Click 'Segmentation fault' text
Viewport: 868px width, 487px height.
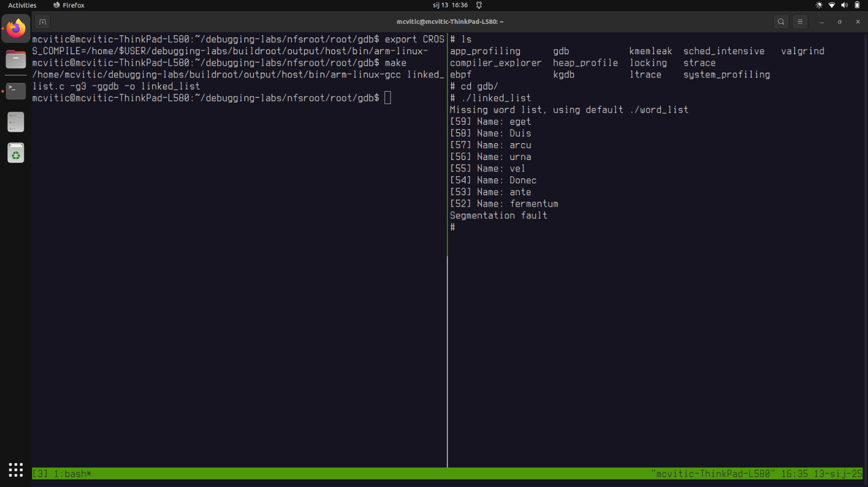[499, 215]
